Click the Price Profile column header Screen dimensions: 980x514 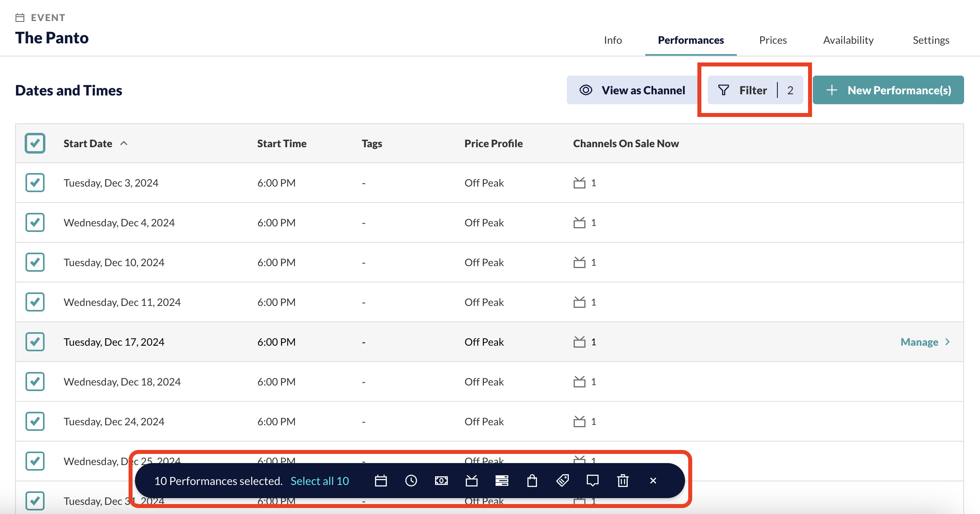pyautogui.click(x=494, y=143)
